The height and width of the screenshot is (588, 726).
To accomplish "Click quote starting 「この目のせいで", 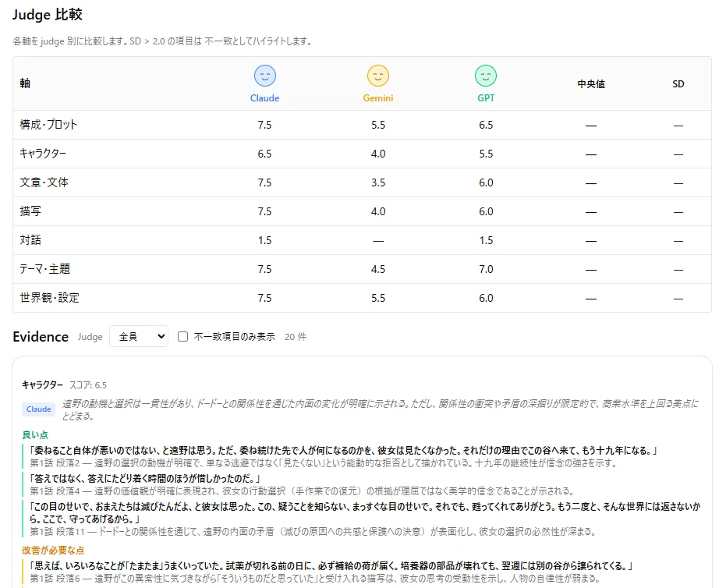I will (365, 512).
